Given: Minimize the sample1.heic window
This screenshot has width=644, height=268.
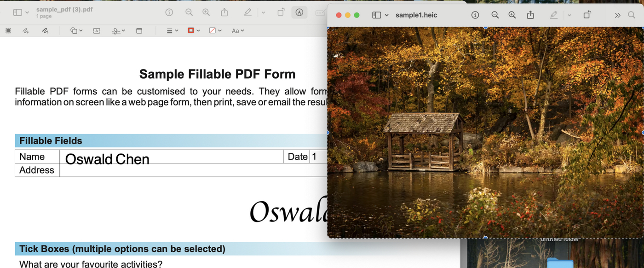Looking at the screenshot, I should click(348, 15).
